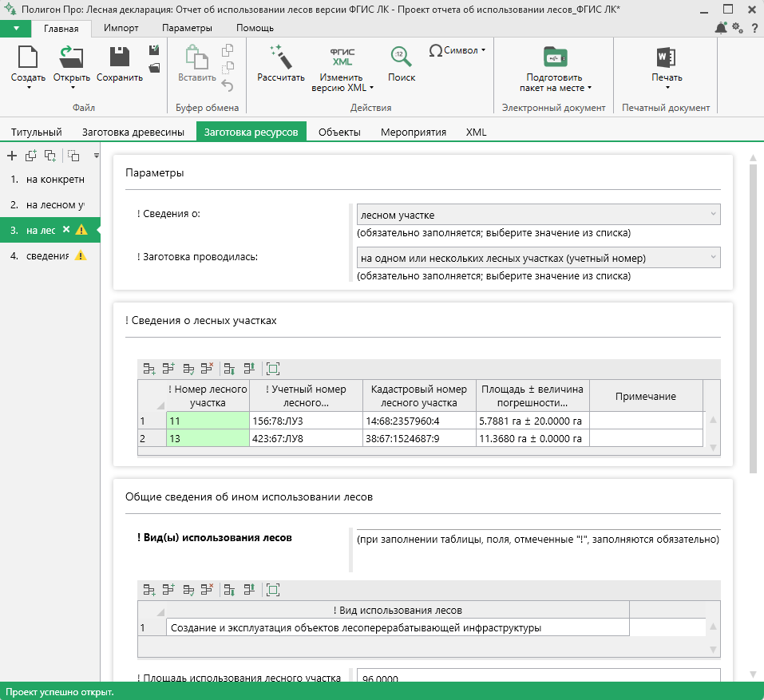Add row icon in Вид использования table toolbar
Screen dimensions: 764x700
tap(149, 590)
